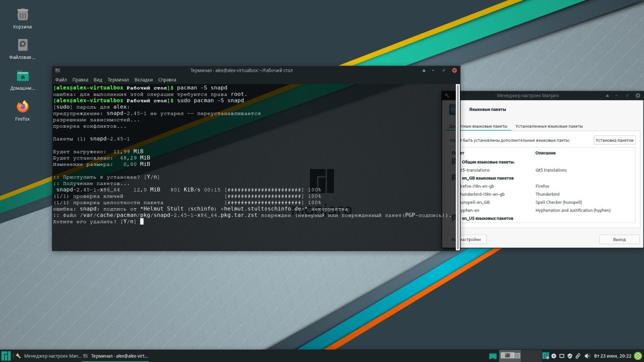
Task: Click the Выход button in settings manager
Action: [619, 239]
